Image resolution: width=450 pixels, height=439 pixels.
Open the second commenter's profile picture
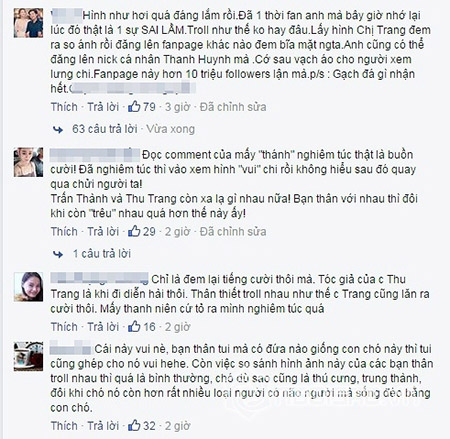(x=29, y=162)
